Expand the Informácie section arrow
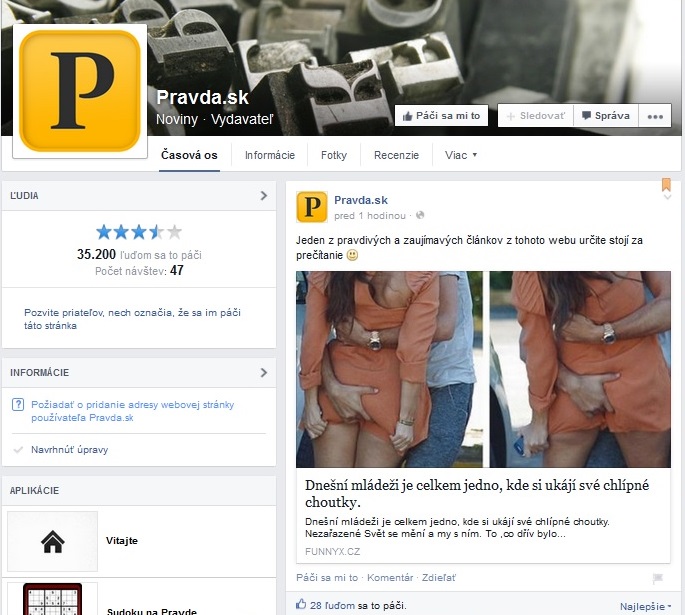 click(263, 373)
